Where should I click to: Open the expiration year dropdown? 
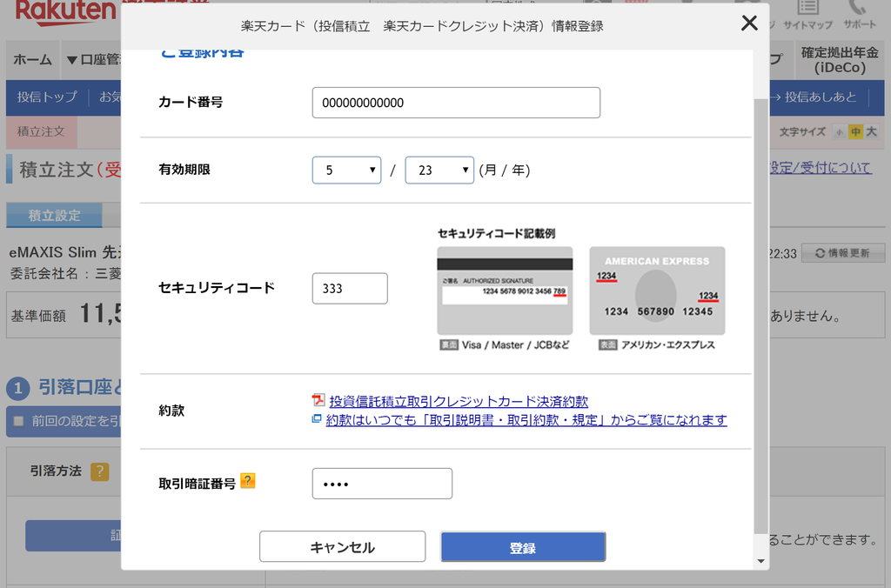(439, 170)
